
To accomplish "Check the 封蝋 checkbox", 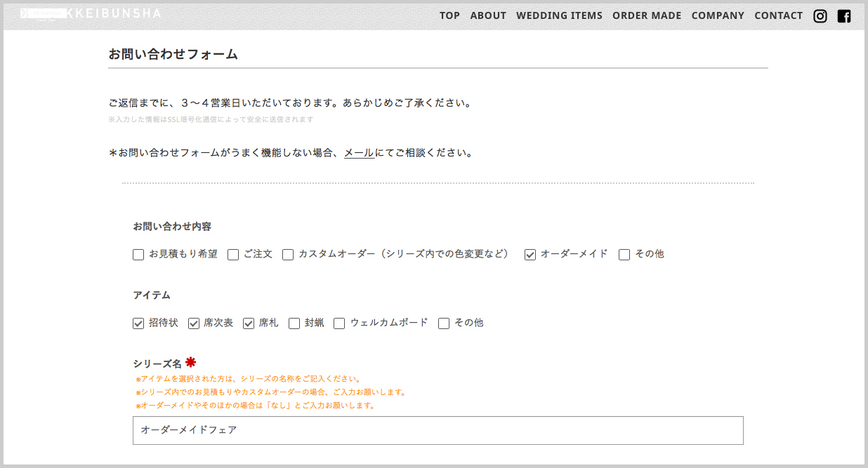I will 294,323.
